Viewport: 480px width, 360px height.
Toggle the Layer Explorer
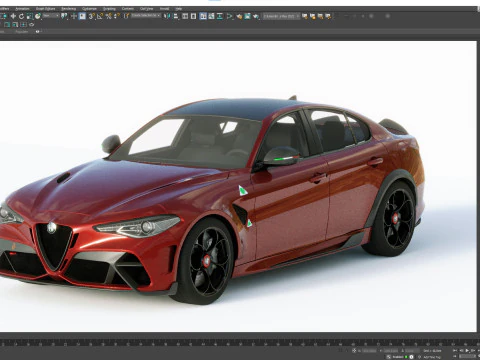[193, 16]
